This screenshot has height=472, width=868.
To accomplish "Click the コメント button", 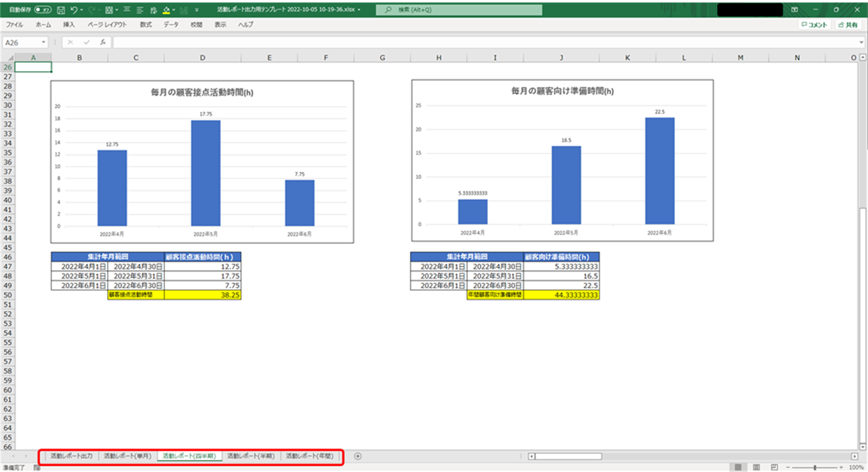I will pyautogui.click(x=814, y=25).
